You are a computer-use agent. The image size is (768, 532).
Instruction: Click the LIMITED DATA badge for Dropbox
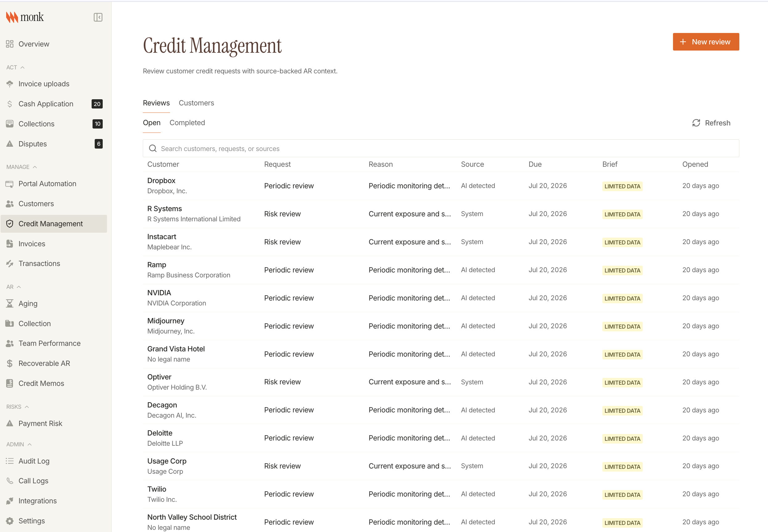[x=622, y=186]
